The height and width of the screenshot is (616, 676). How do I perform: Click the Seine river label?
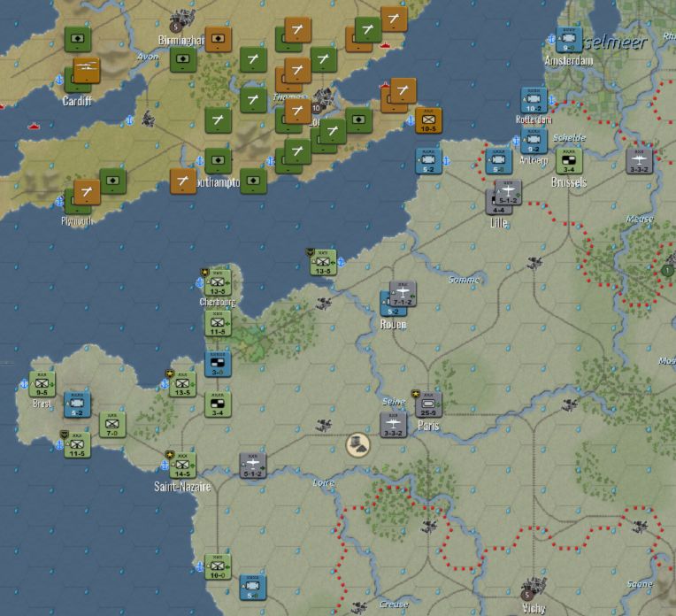tap(394, 402)
